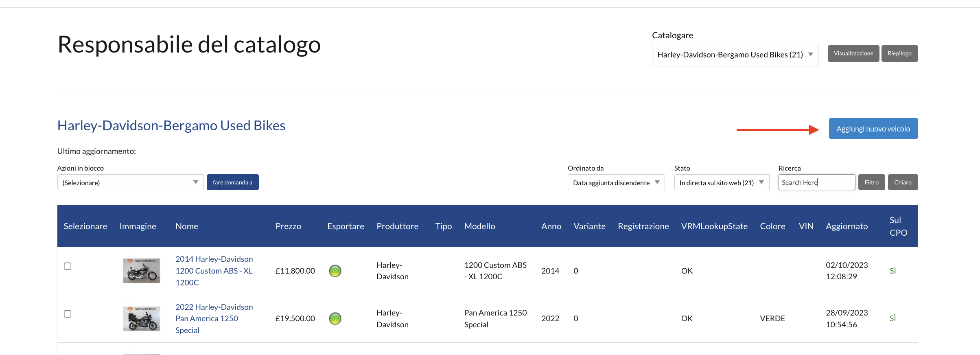Select the 2022 Pan America row checkbox
This screenshot has width=980, height=355.
click(68, 314)
